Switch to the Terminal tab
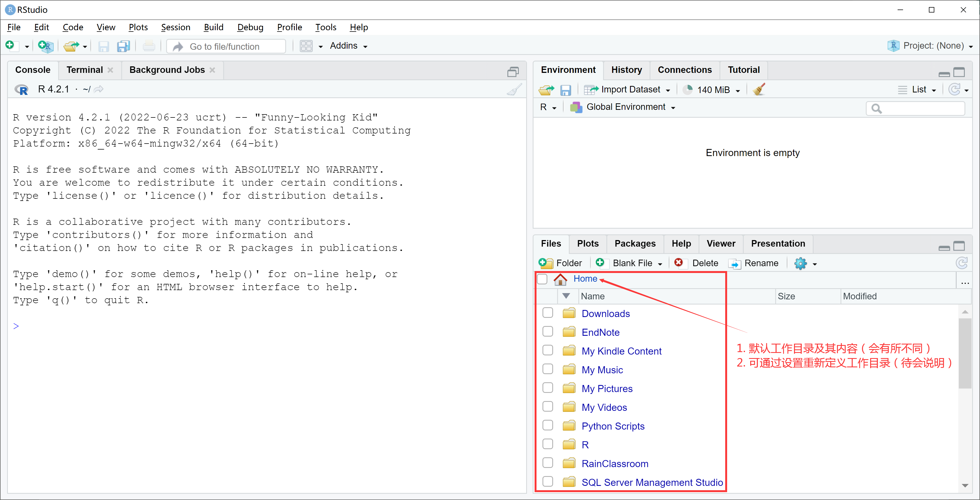 [85, 70]
